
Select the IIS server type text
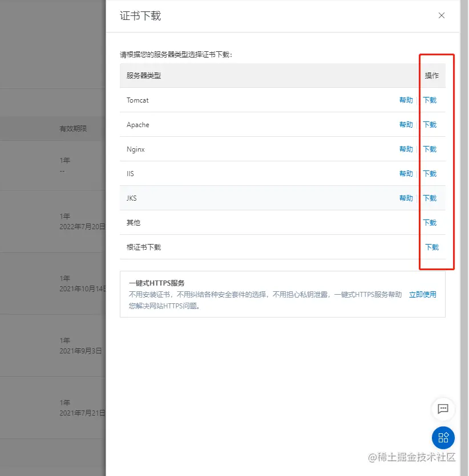(130, 174)
